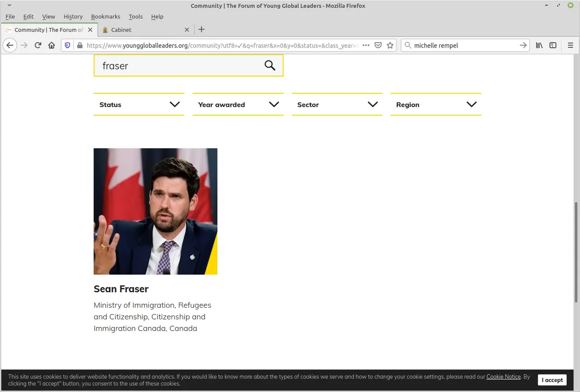This screenshot has height=392, width=580.
Task: Open the Sean Fraser name link
Action: [x=121, y=289]
